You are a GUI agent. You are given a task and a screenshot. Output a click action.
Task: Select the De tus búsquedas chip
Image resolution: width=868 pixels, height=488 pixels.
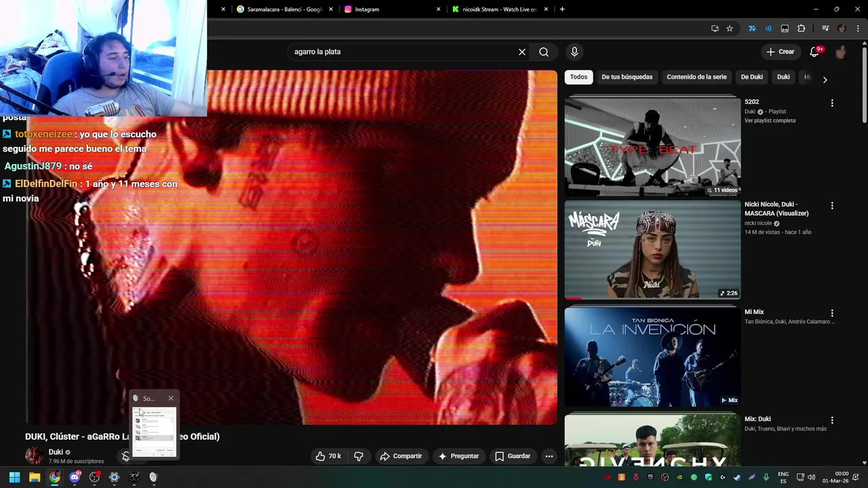click(x=627, y=77)
